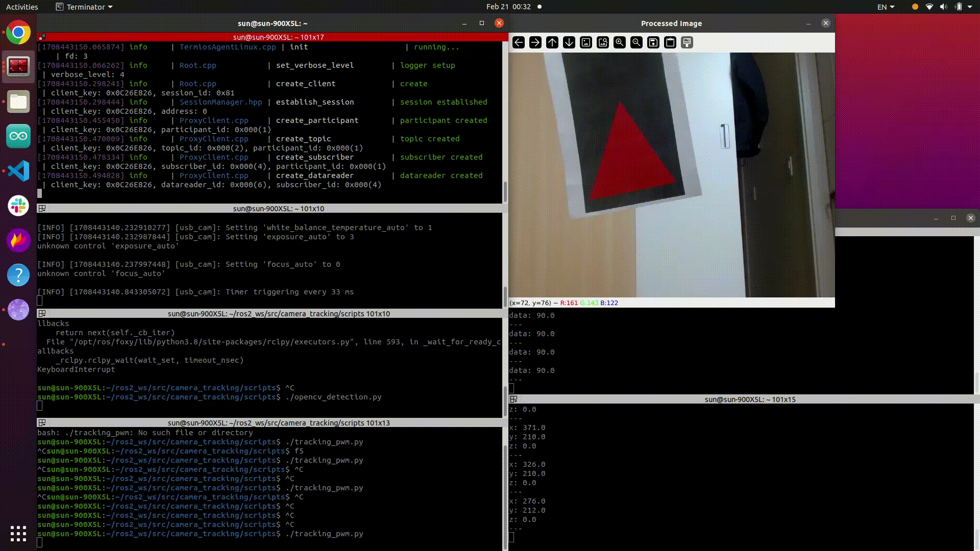The image size is (980, 551).
Task: Open the properties brush icon in toolbar
Action: [687, 42]
